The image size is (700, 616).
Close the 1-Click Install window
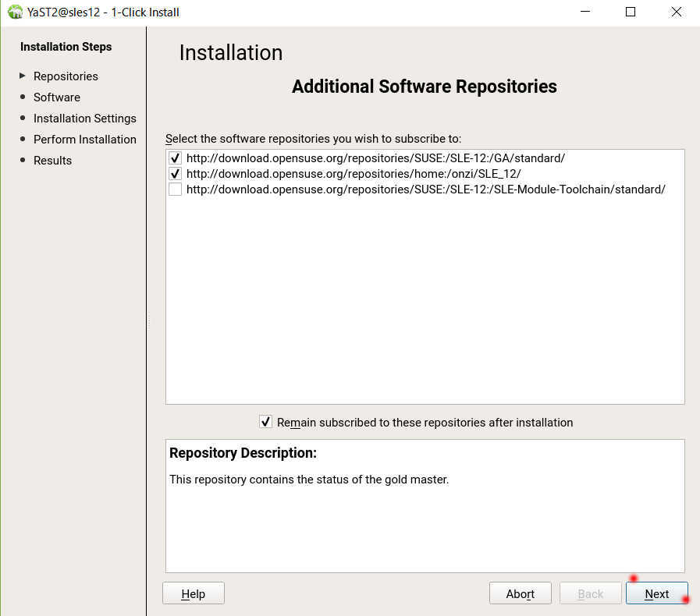tap(677, 12)
